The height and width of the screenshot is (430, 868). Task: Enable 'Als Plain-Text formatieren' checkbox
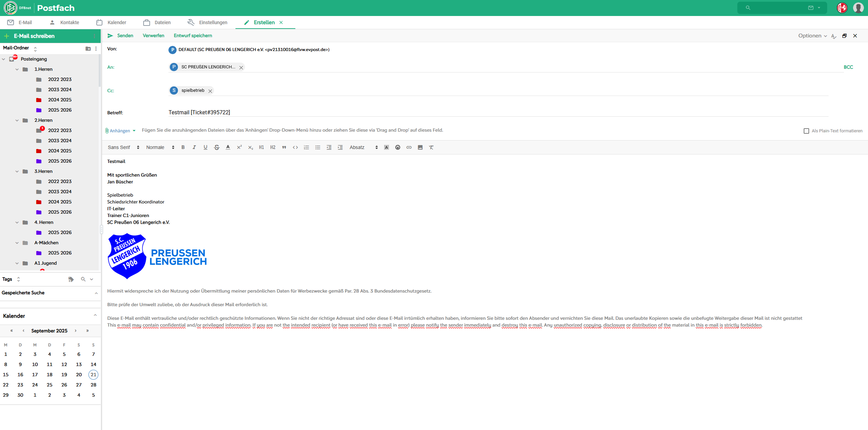tap(806, 131)
